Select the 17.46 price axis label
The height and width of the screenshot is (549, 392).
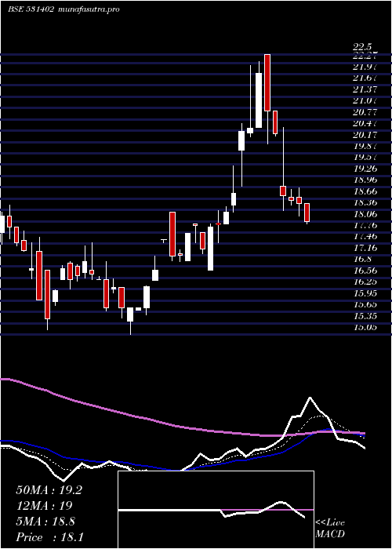[x=365, y=236]
